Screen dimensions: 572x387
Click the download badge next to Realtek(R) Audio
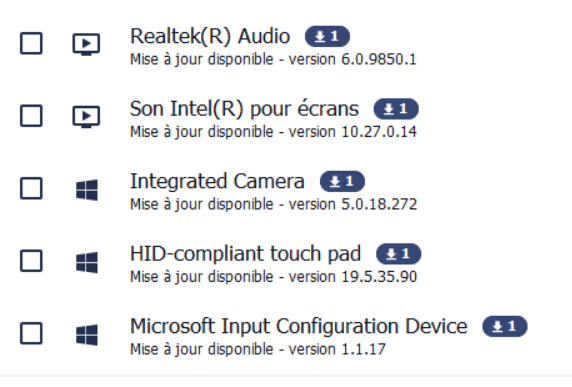(327, 36)
